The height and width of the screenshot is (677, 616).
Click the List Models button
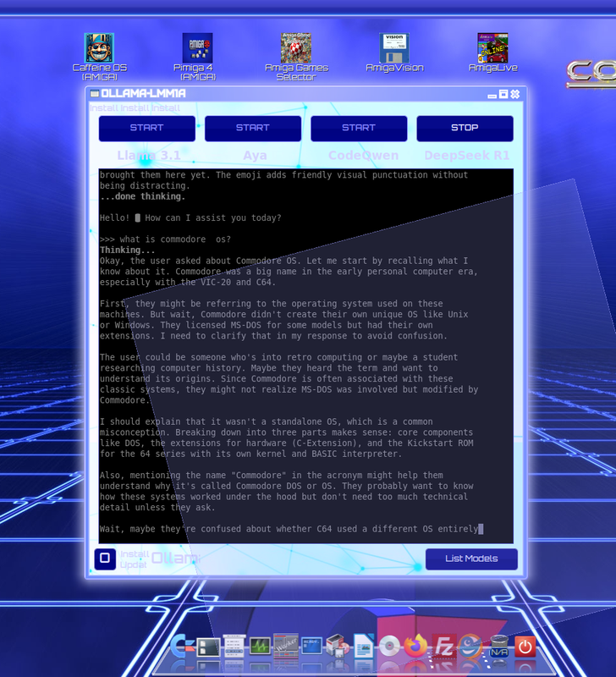[471, 559]
